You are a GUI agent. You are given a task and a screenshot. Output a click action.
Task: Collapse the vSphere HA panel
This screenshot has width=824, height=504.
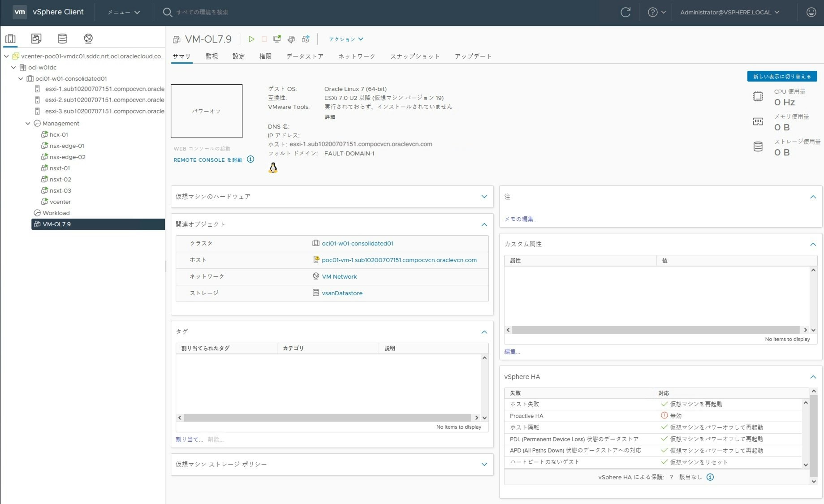coord(813,377)
